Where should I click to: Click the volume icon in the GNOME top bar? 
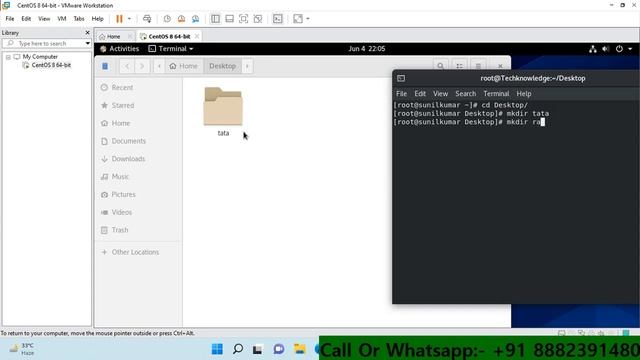[606, 49]
